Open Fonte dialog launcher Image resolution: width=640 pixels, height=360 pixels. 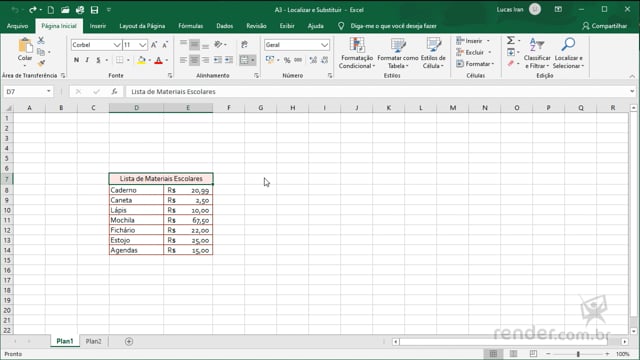170,76
